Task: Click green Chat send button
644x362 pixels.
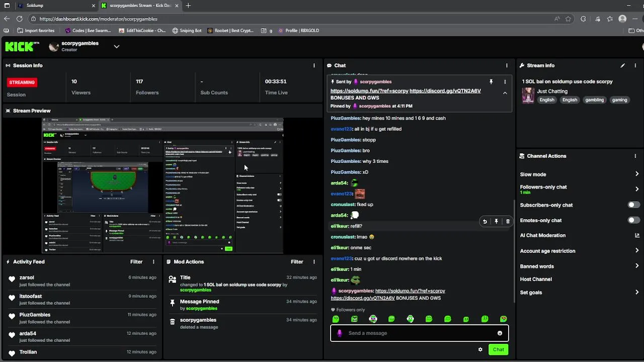Action: [498, 349]
